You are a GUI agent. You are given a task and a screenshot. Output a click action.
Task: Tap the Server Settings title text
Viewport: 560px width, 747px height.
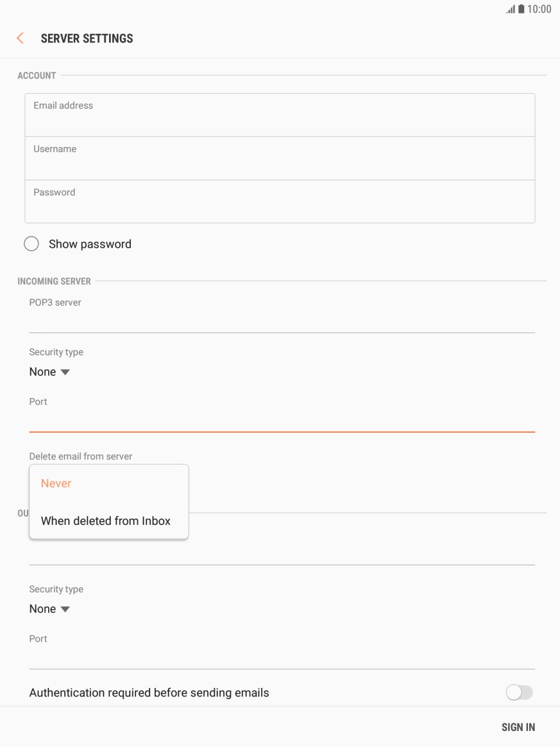point(87,39)
